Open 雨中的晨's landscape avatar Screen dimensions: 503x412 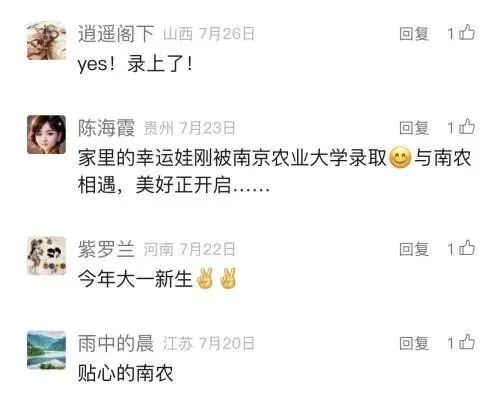click(x=46, y=350)
